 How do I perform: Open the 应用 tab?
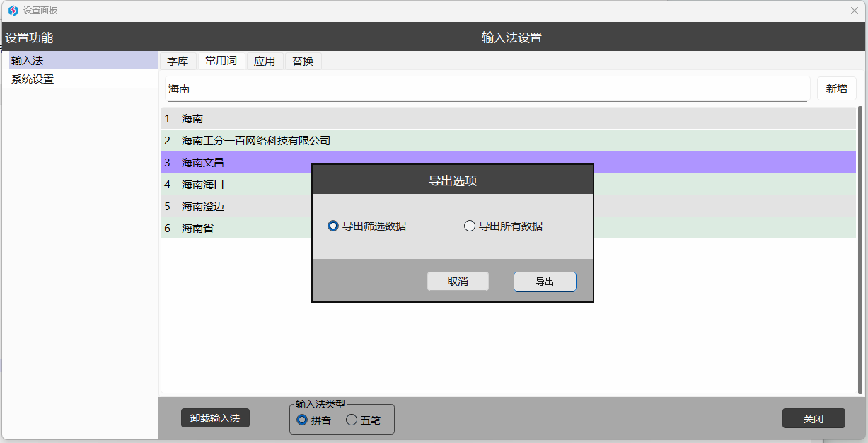click(x=265, y=62)
